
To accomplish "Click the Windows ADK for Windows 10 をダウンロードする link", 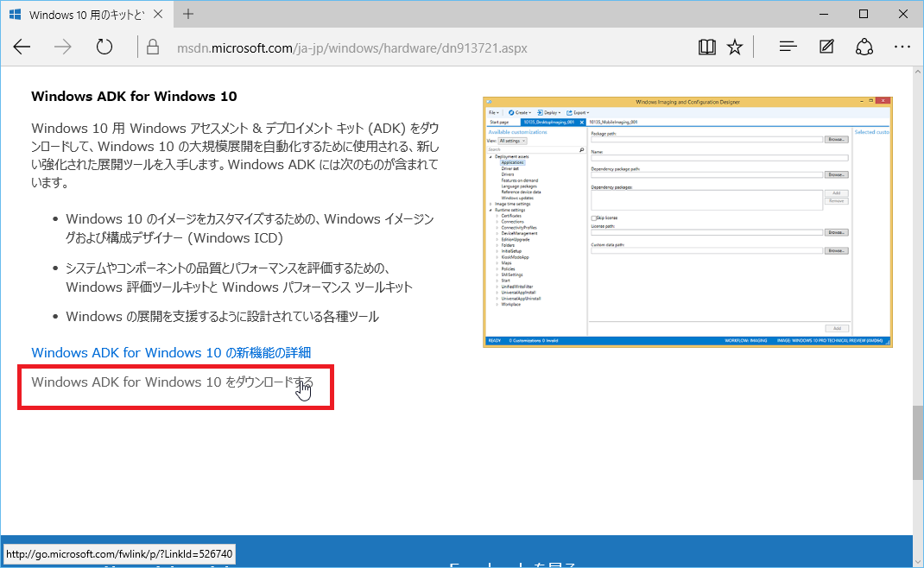I will (172, 382).
